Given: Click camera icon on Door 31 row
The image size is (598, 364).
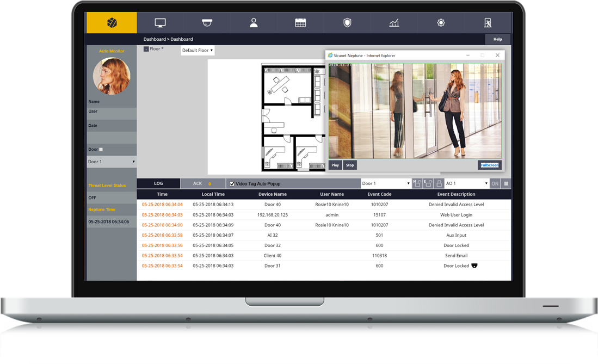Looking at the screenshot, I should pos(474,266).
